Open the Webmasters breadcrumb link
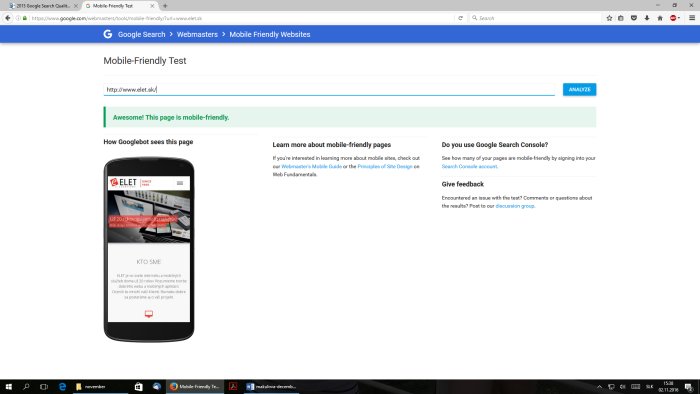The height and width of the screenshot is (394, 700). point(197,34)
